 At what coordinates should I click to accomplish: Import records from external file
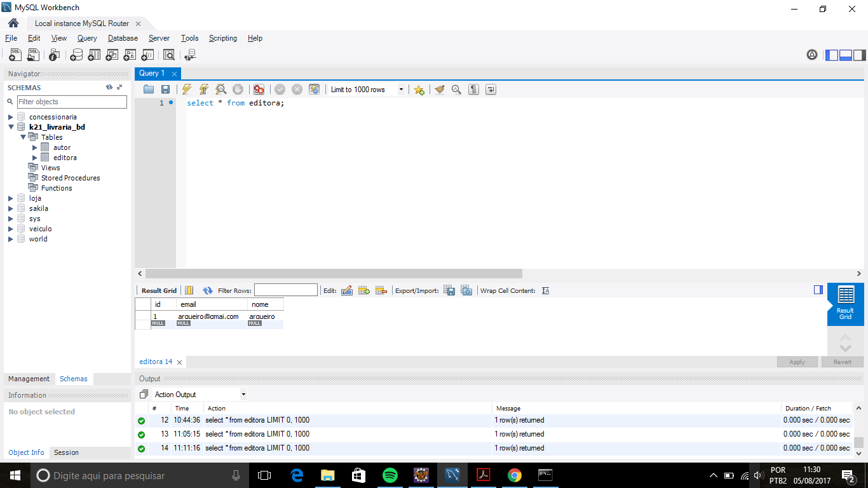click(466, 290)
